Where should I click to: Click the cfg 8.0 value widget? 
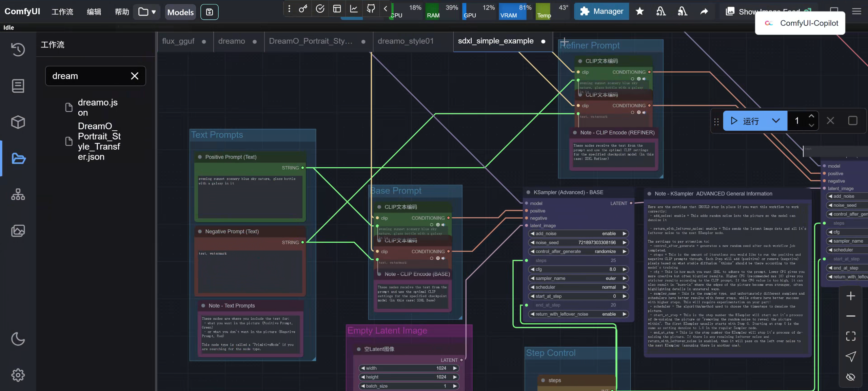pyautogui.click(x=578, y=269)
